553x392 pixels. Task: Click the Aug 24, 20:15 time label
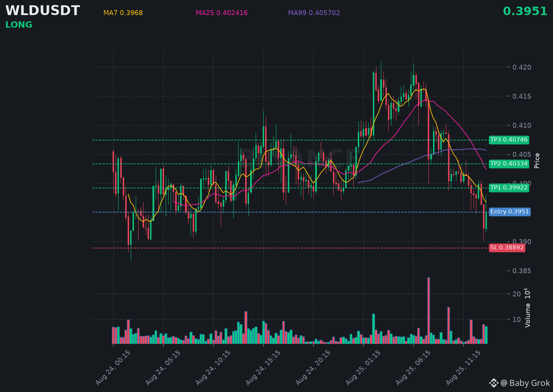pyautogui.click(x=313, y=368)
